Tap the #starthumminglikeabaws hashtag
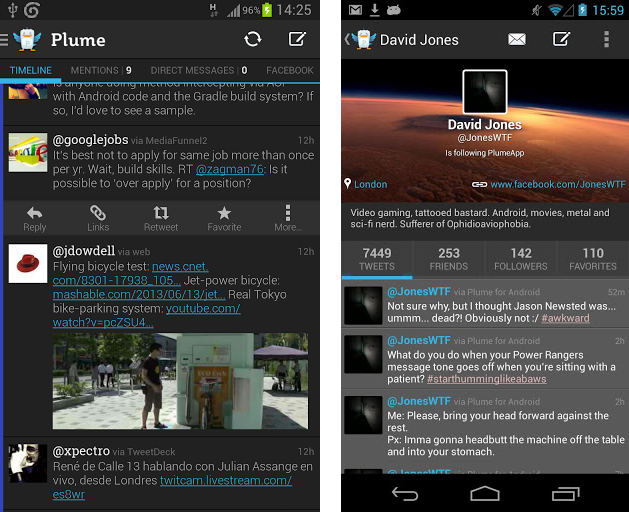The height and width of the screenshot is (512, 629). coord(487,379)
